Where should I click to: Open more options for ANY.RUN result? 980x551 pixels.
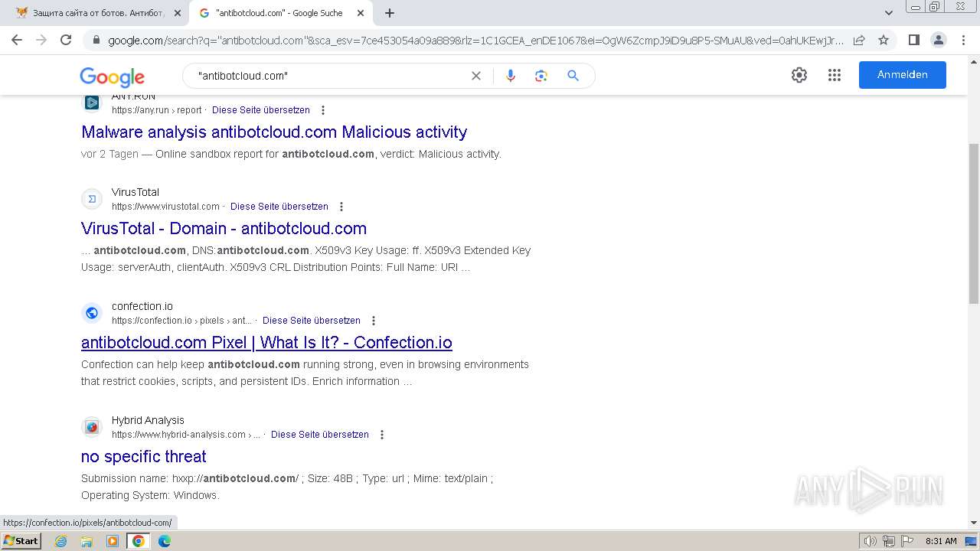pos(323,110)
